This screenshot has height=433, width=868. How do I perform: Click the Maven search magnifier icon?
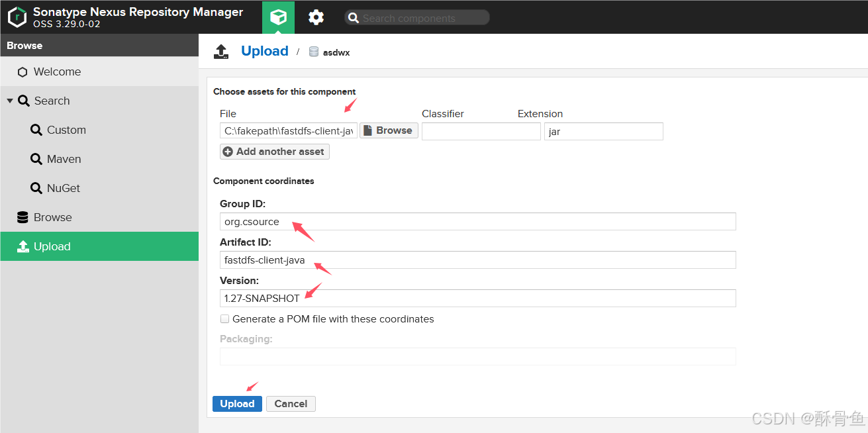[x=36, y=159]
